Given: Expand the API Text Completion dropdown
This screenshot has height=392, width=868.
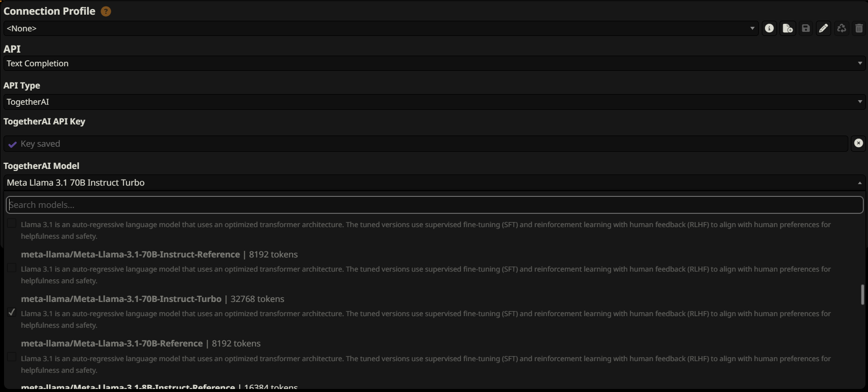Looking at the screenshot, I should [x=434, y=63].
